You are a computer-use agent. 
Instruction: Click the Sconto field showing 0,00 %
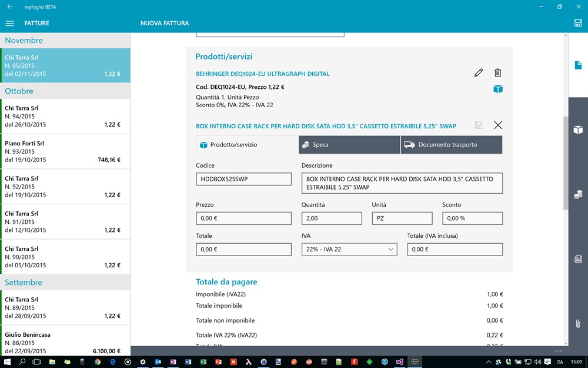click(473, 218)
